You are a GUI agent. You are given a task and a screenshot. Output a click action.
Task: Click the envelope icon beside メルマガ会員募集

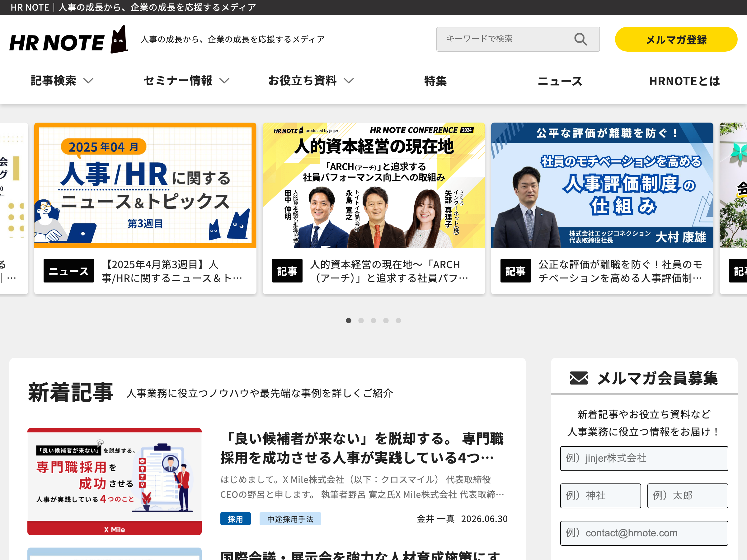tap(579, 378)
